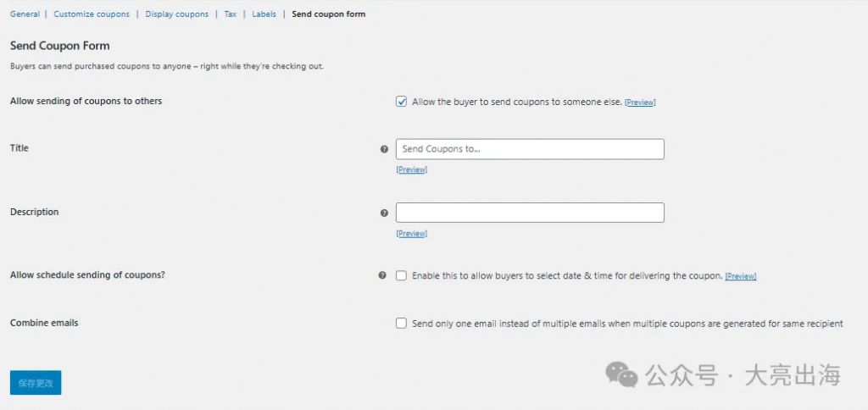Viewport: 868px width, 410px height.
Task: Enable schedule sending of coupons checkbox
Action: 401,275
